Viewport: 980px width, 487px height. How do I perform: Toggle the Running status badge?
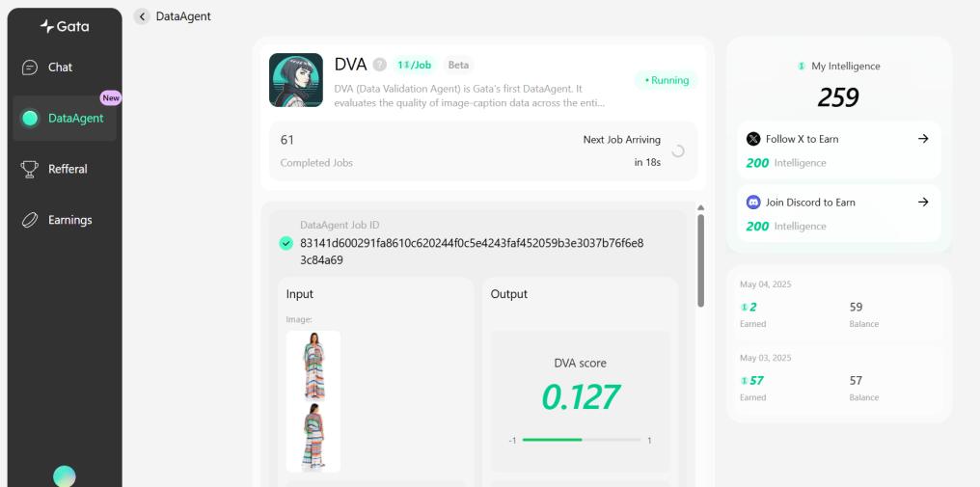[x=667, y=80]
